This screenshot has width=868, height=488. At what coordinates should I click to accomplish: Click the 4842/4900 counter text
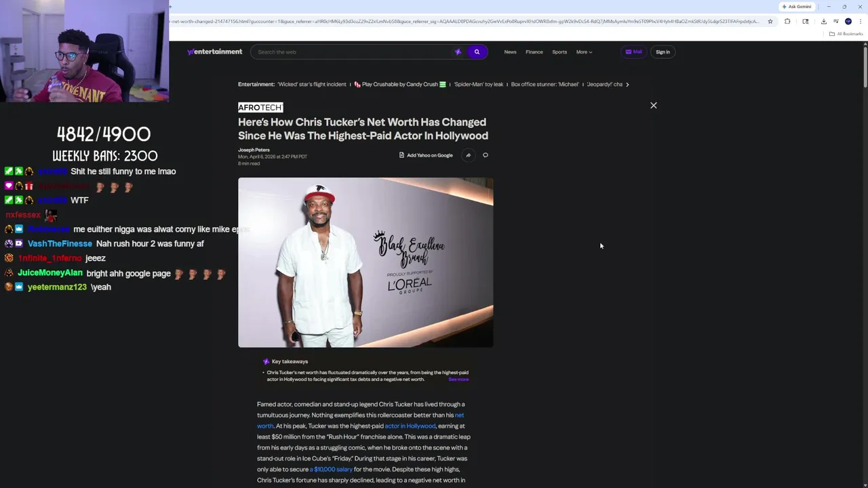click(104, 134)
